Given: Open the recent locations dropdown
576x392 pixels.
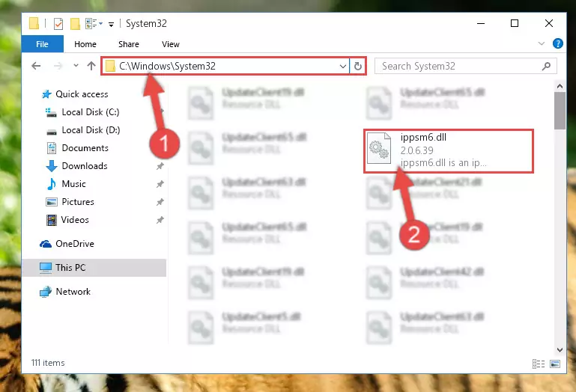Looking at the screenshot, I should click(x=76, y=66).
